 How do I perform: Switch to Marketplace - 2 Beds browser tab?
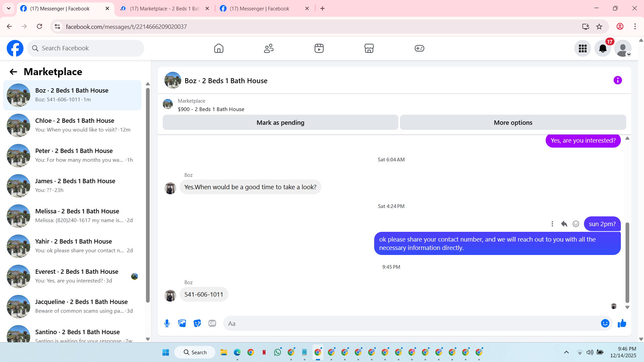[x=164, y=8]
